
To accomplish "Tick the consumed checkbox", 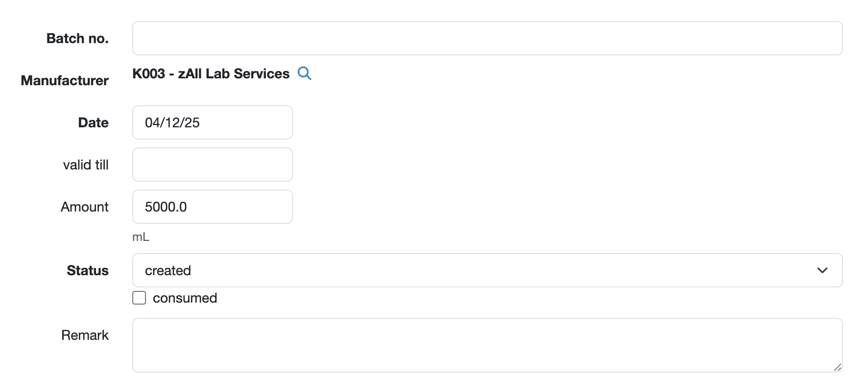I will (139, 298).
